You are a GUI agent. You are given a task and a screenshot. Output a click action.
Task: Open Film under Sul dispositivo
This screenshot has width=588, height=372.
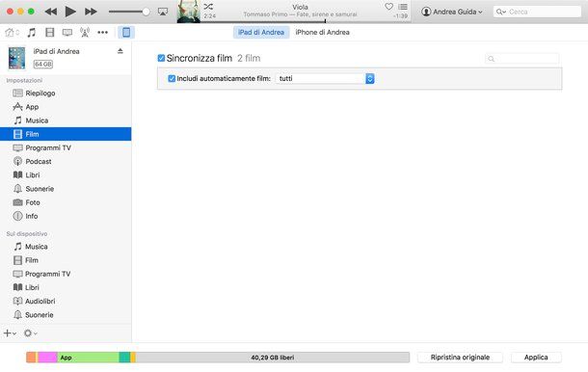click(66, 260)
